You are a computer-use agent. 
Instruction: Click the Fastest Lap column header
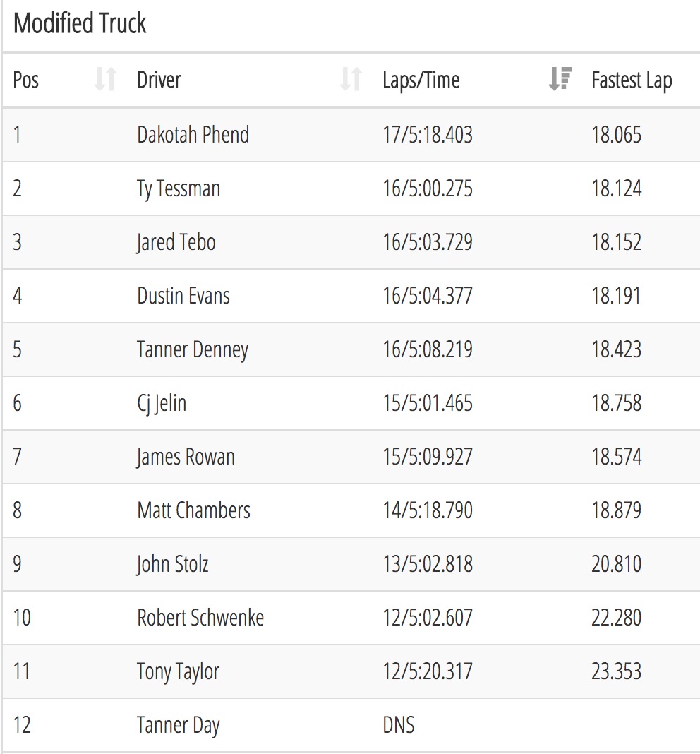(632, 80)
